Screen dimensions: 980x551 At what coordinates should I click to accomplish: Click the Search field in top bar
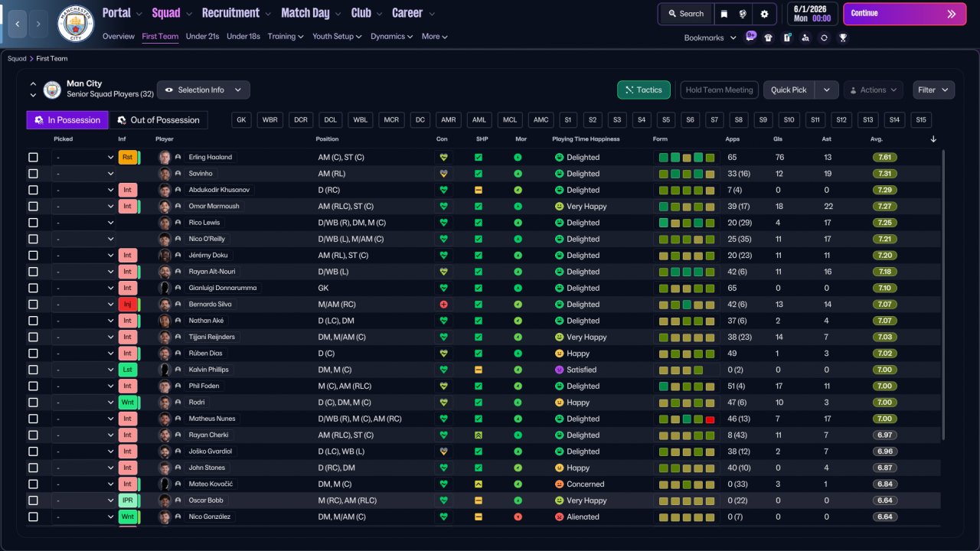[685, 14]
